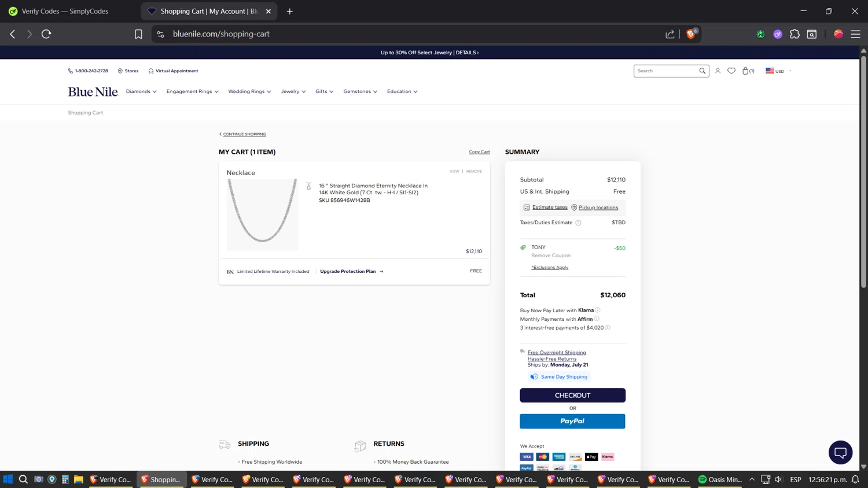
Task: Expand the Engagement Rings menu
Action: (192, 91)
